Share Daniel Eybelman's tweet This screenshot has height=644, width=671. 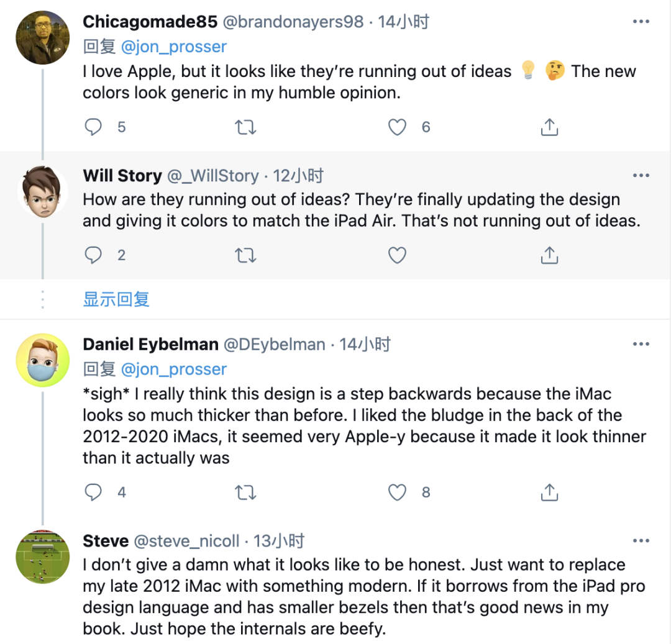tap(549, 492)
